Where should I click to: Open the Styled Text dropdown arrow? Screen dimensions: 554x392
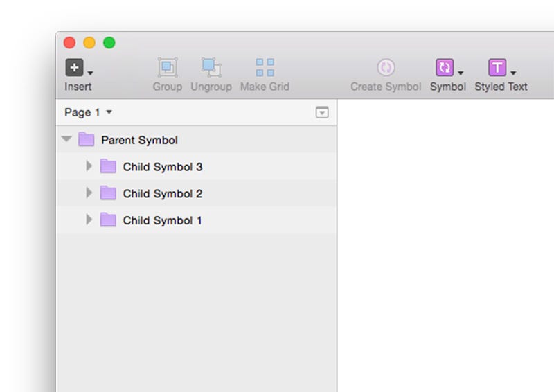pyautogui.click(x=513, y=73)
